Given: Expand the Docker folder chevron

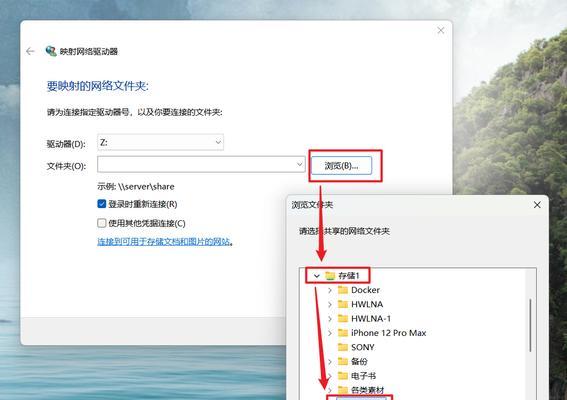Looking at the screenshot, I should 330,290.
